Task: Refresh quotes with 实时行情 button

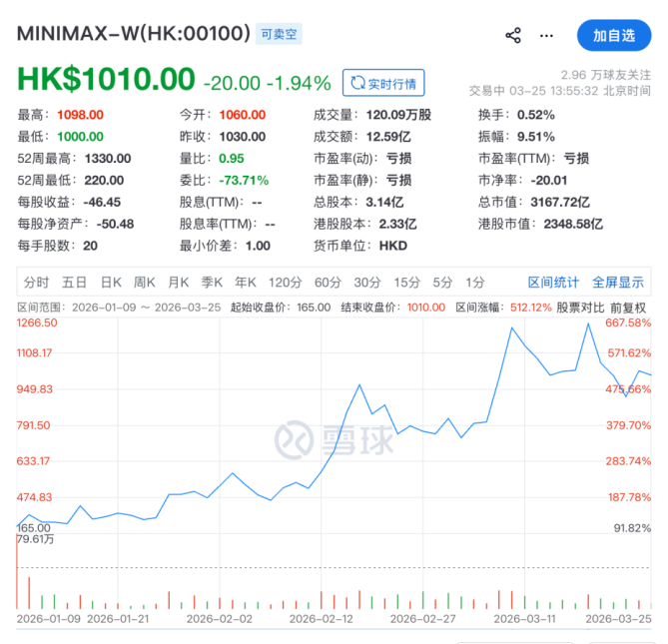Action: click(x=383, y=83)
